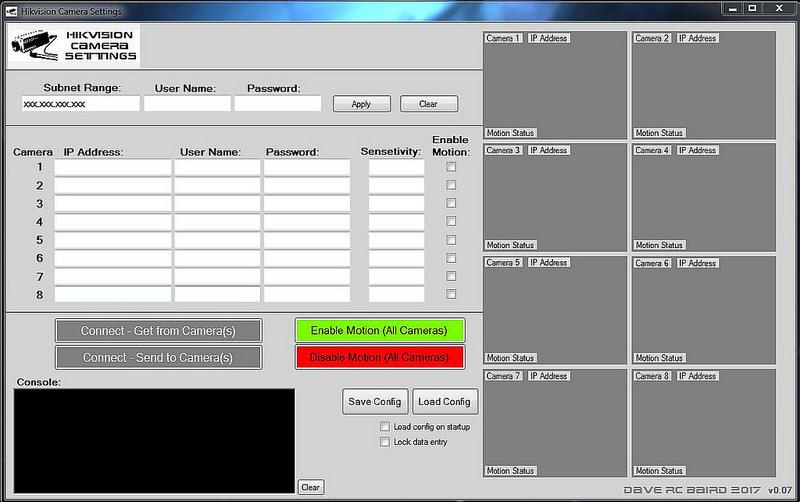The width and height of the screenshot is (800, 502).
Task: Click the v0.07 version text
Action: [780, 490]
